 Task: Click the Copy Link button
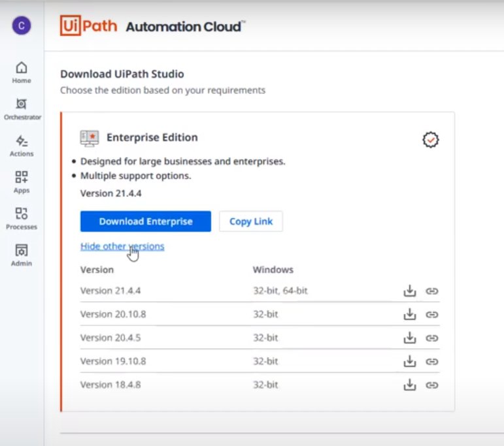pyautogui.click(x=251, y=221)
